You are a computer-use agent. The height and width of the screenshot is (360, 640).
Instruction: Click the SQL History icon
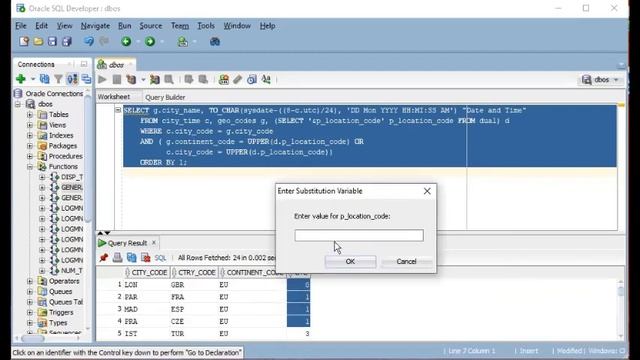coord(252,79)
